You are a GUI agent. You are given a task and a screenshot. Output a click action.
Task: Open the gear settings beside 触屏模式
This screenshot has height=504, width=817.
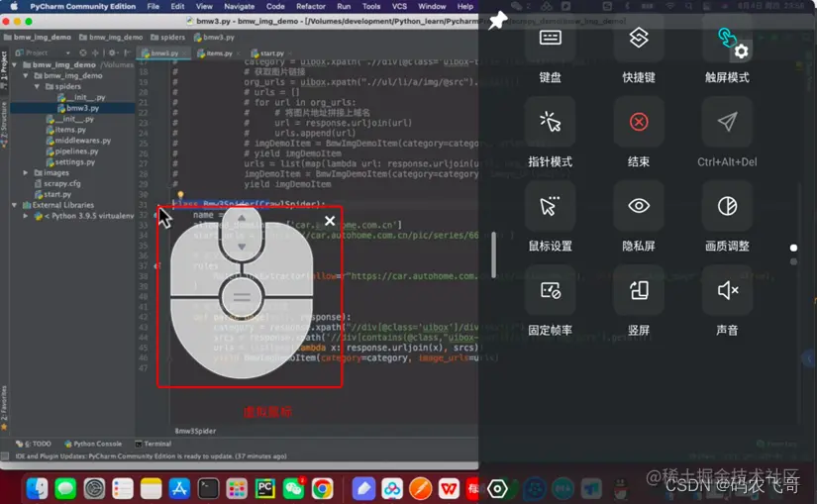741,51
